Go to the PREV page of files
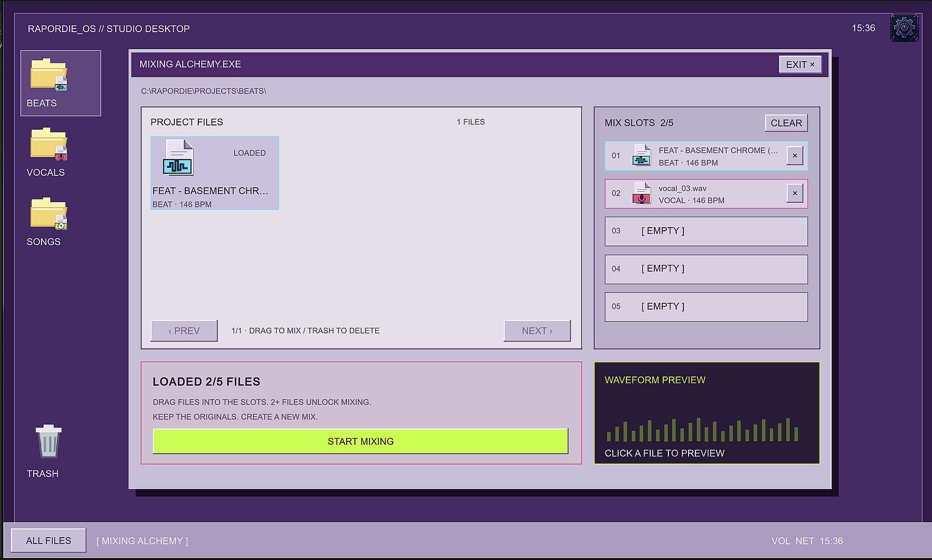 tap(184, 331)
